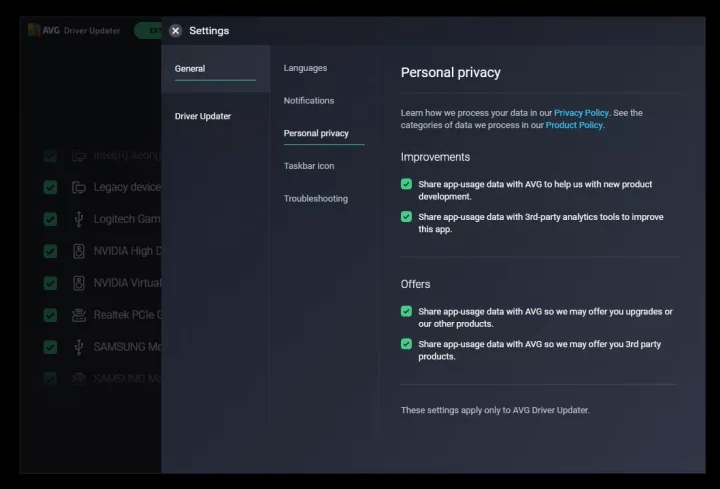This screenshot has width=720, height=489.
Task: Open the Driver Updater settings section
Action: [x=203, y=117]
